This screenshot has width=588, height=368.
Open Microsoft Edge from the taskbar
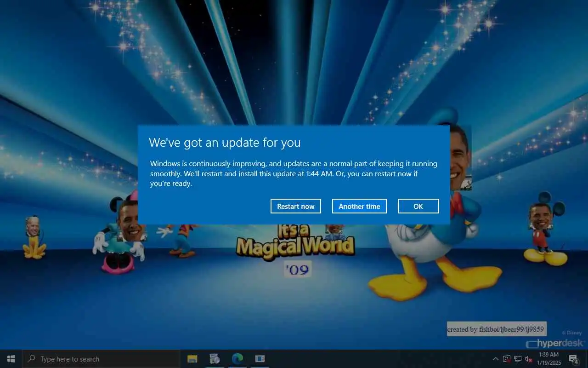[x=237, y=359]
